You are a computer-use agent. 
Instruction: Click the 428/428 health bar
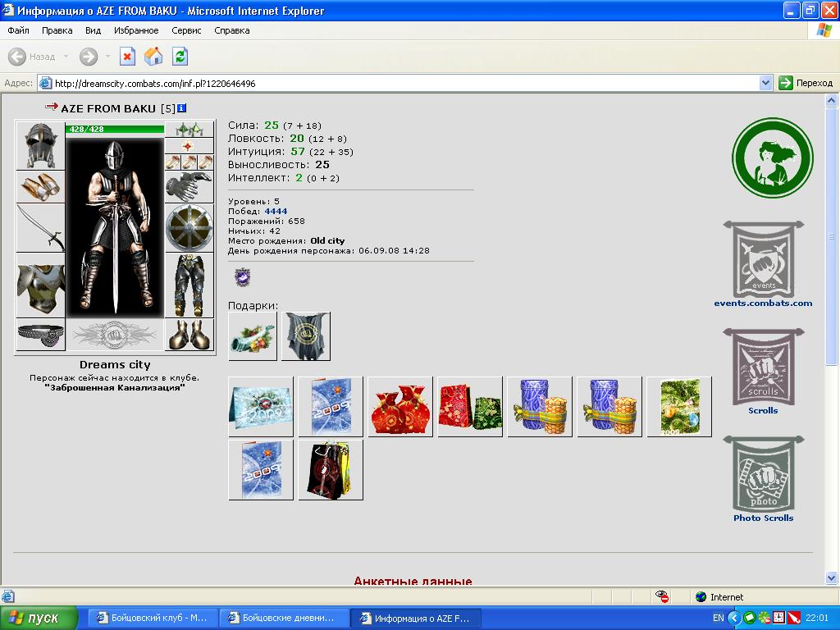pos(115,129)
